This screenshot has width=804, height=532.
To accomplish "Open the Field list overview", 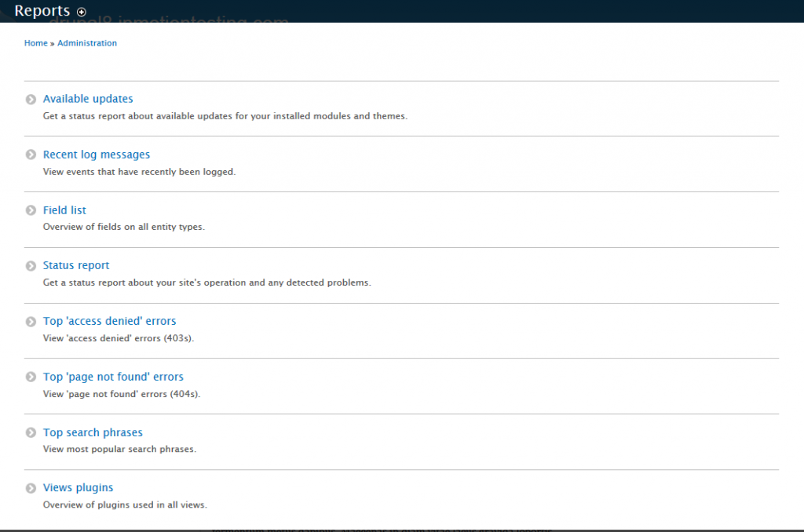I will (x=64, y=210).
